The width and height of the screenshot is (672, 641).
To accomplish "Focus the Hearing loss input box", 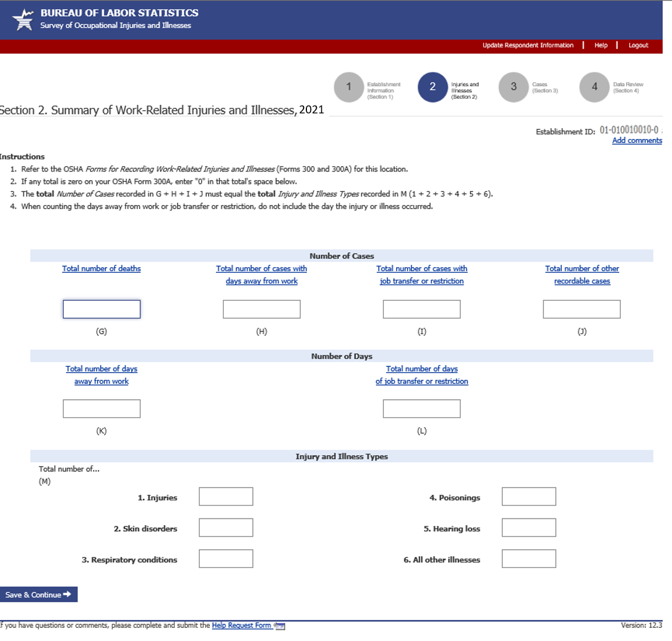I will pos(528,528).
